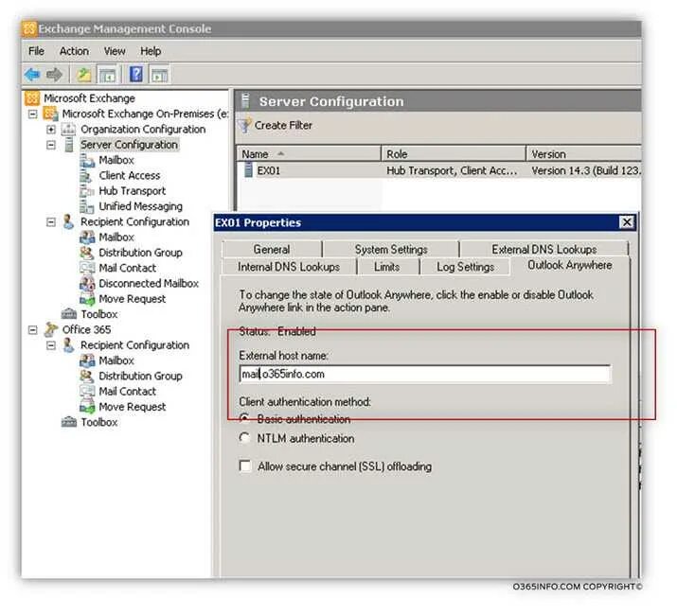Select Office 365 Mail Contact item
The height and width of the screenshot is (616, 677).
[x=128, y=392]
